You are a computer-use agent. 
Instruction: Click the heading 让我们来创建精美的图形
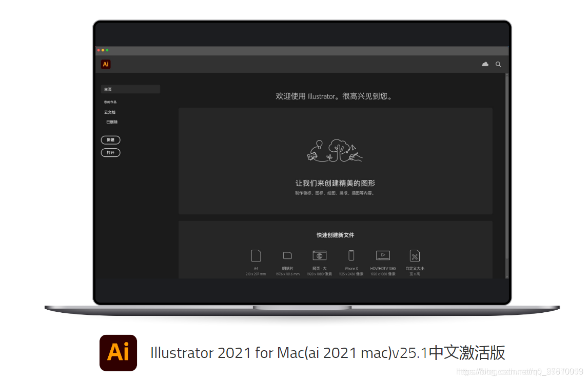[335, 183]
